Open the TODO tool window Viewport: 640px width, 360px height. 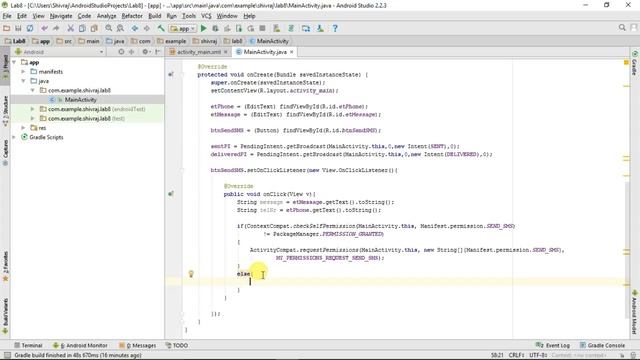pyautogui.click(x=177, y=345)
